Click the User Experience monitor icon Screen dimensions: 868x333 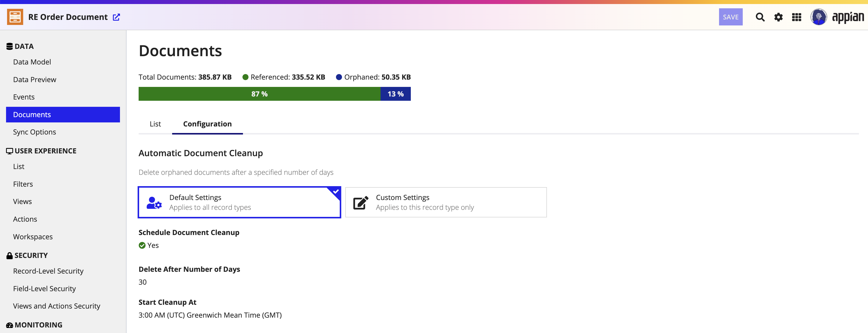pos(9,151)
